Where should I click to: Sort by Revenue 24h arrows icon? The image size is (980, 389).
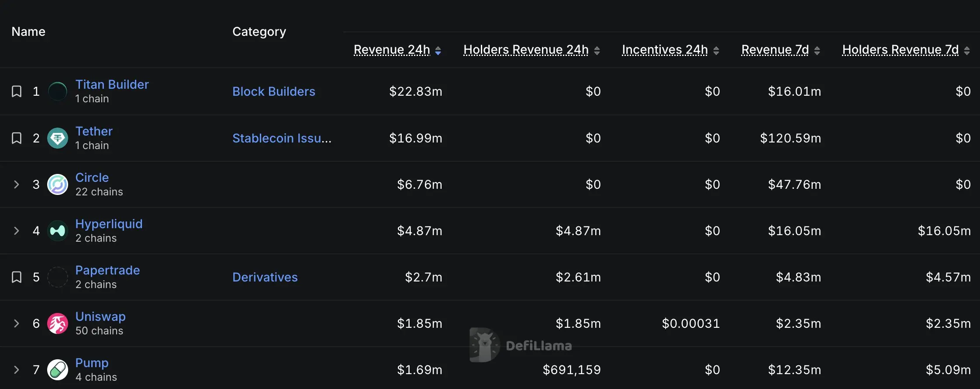(x=438, y=51)
